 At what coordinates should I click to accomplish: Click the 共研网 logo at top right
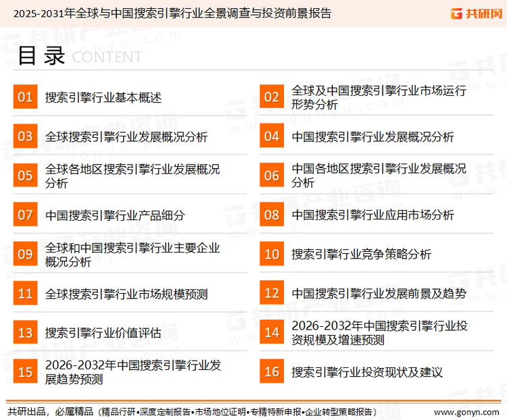[x=477, y=14]
